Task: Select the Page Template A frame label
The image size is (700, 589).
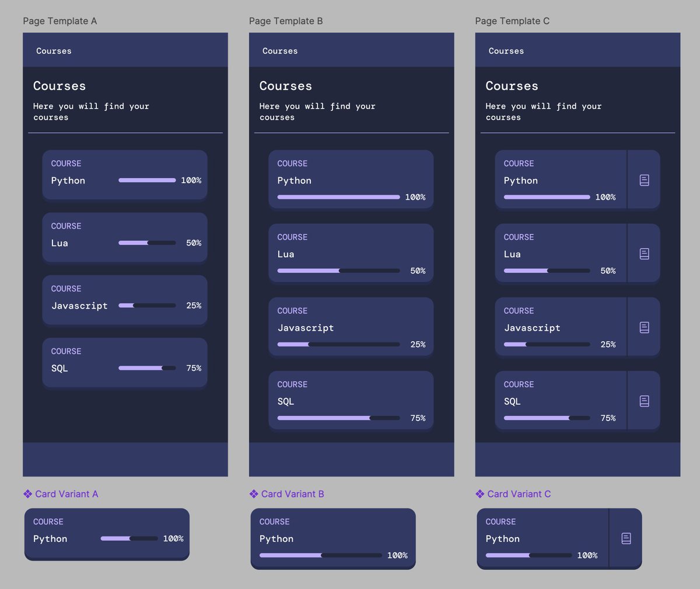Action: click(x=60, y=21)
